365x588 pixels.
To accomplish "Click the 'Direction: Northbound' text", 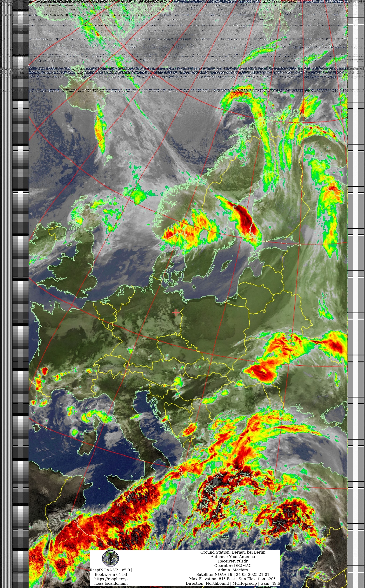I will (x=207, y=583).
